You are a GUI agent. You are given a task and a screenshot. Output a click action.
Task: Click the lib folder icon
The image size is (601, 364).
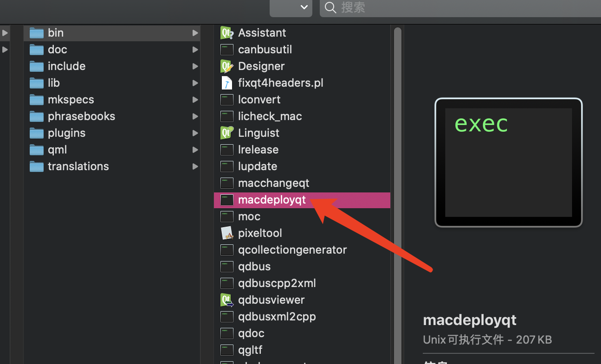36,83
